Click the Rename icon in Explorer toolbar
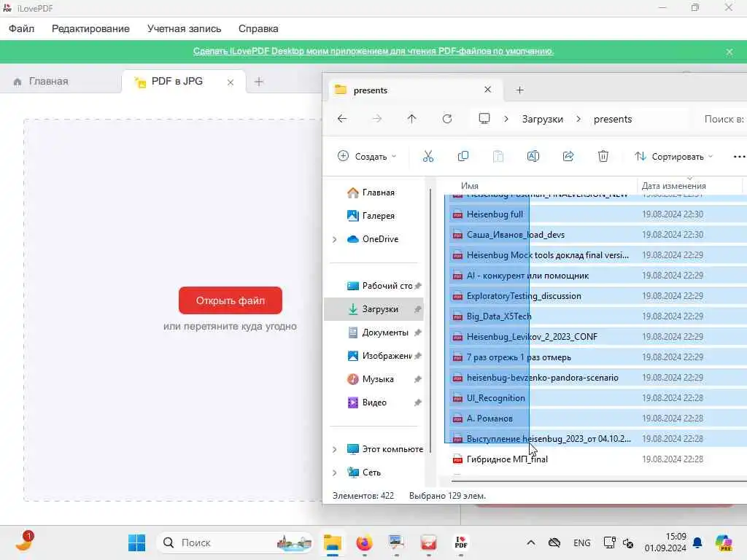 coord(533,156)
